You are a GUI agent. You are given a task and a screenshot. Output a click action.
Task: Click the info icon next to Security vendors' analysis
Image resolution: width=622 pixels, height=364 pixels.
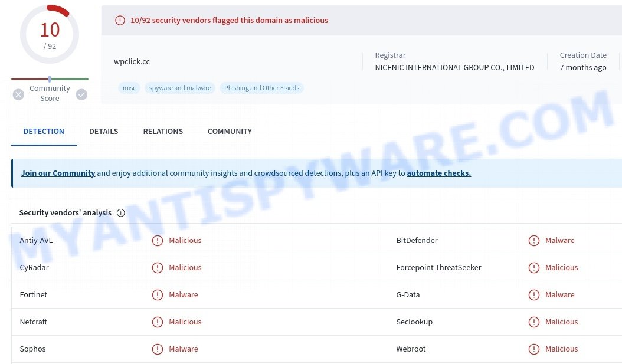pos(120,213)
